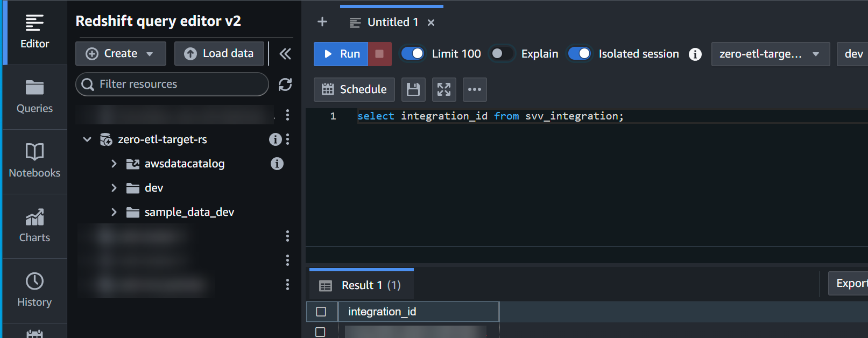Select the Result 1 tab
Screen dimensions: 868x338
point(361,285)
